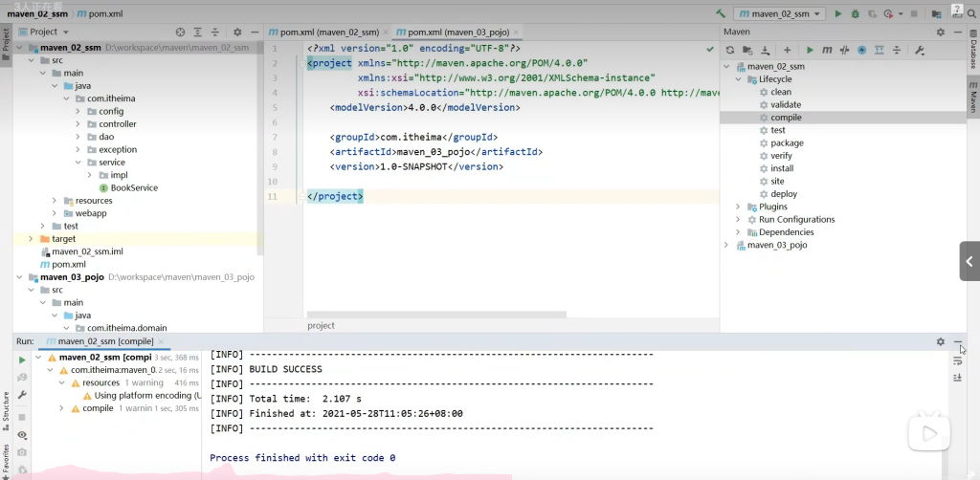Click Download Sources icon in Maven toolbar
Viewport: 980px width, 480px height.
point(765,50)
